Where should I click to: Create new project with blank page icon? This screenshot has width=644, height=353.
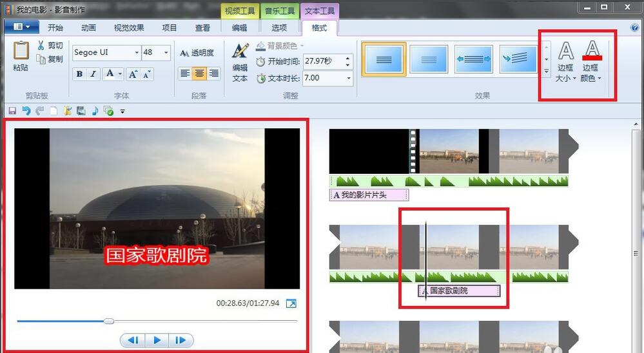pos(54,111)
